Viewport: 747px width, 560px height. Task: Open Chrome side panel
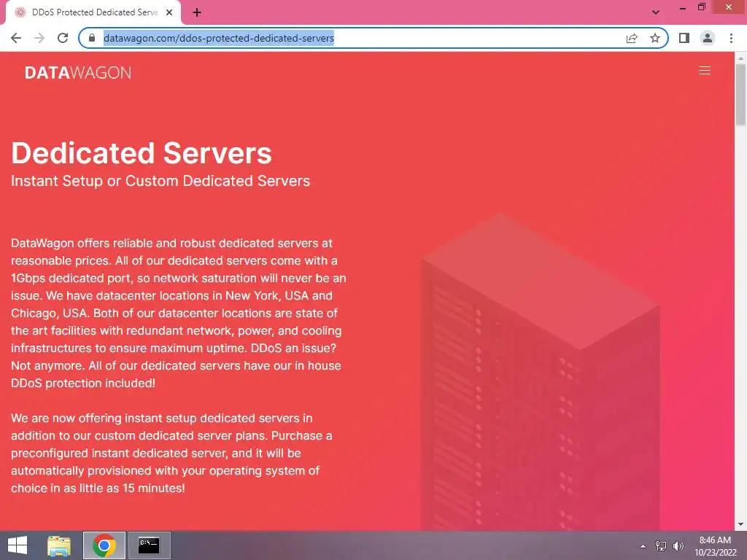[684, 38]
